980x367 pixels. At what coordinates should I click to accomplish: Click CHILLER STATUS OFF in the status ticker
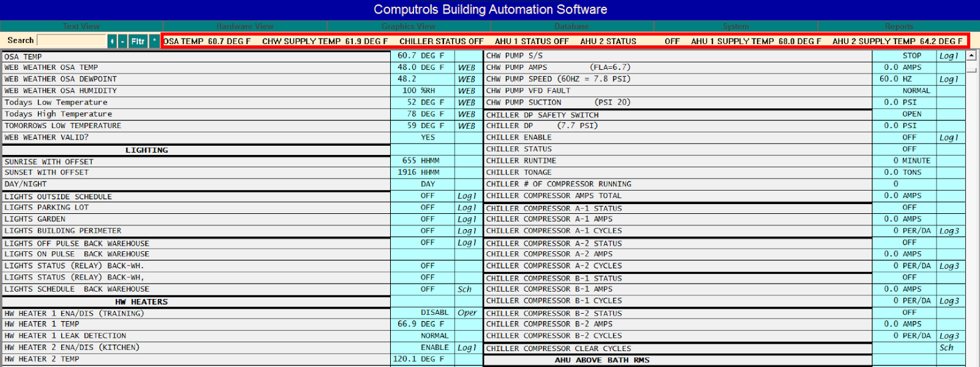click(x=442, y=42)
